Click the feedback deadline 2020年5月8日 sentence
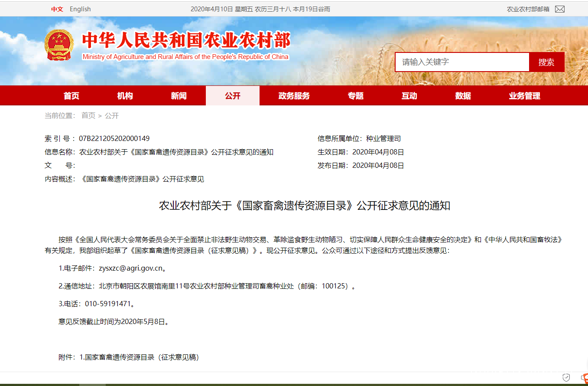This screenshot has height=386, width=588. 114,322
